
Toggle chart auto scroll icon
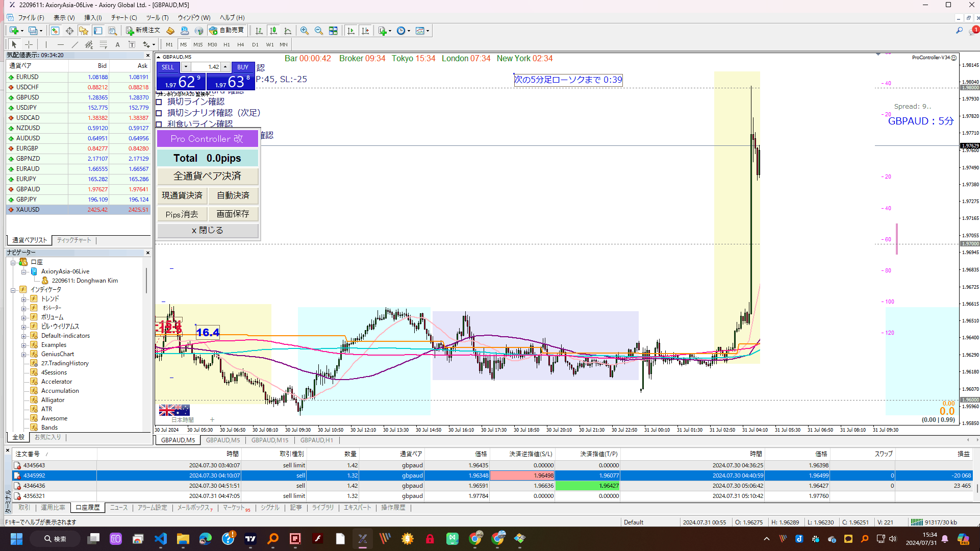click(351, 31)
